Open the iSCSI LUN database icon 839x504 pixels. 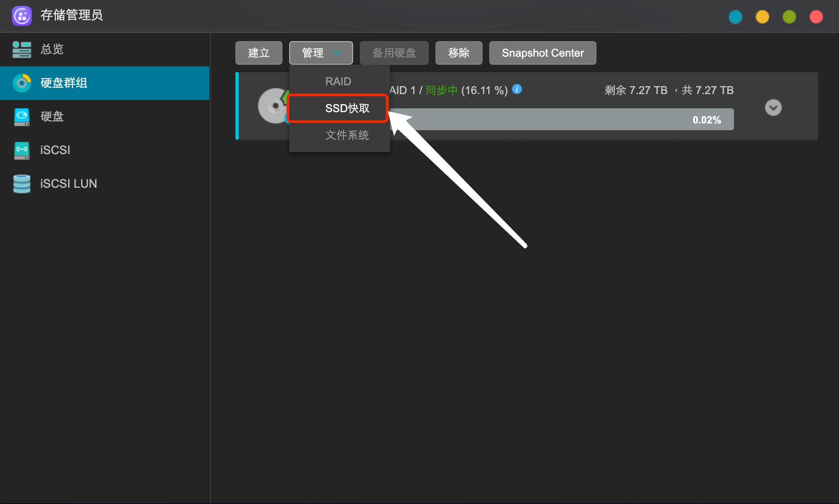pyautogui.click(x=22, y=184)
